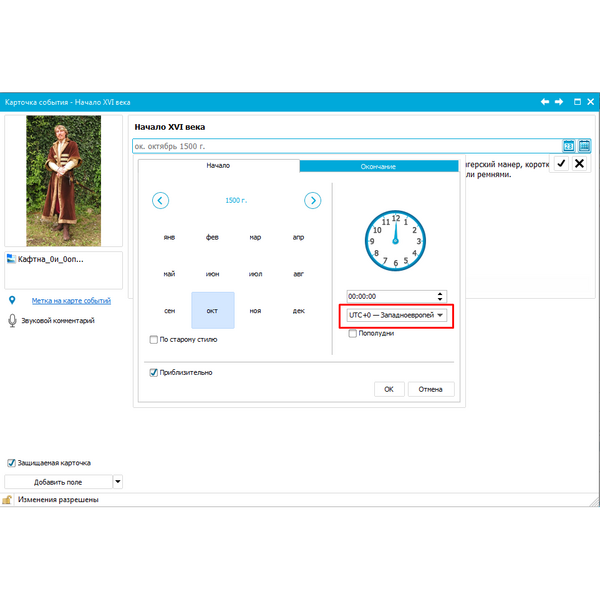Select the month мар
600x600 pixels.
255,237
